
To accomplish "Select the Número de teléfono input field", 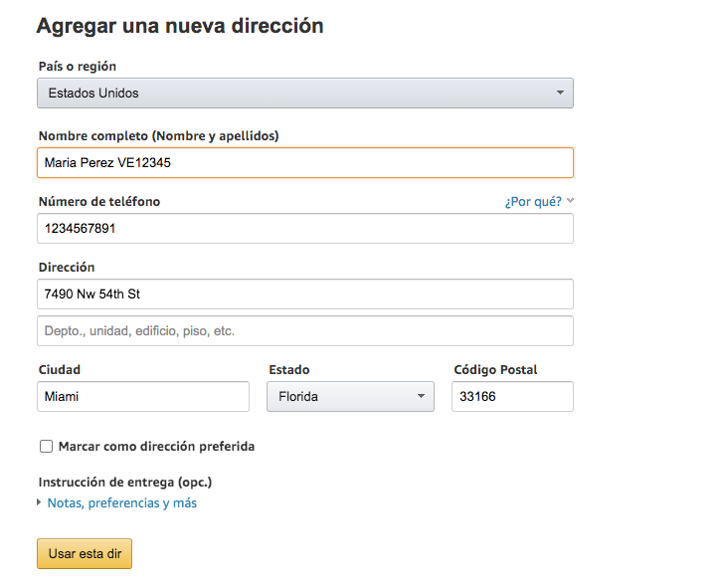I will (x=305, y=229).
